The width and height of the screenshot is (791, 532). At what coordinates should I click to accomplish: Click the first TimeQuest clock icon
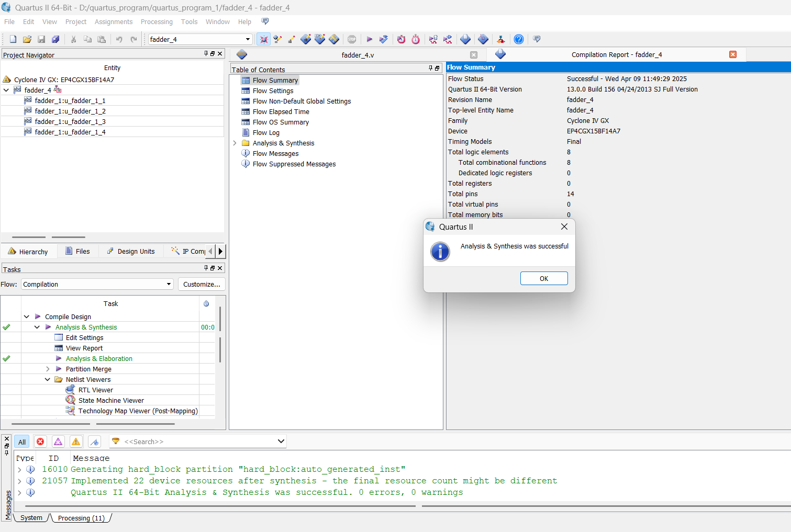tap(402, 39)
